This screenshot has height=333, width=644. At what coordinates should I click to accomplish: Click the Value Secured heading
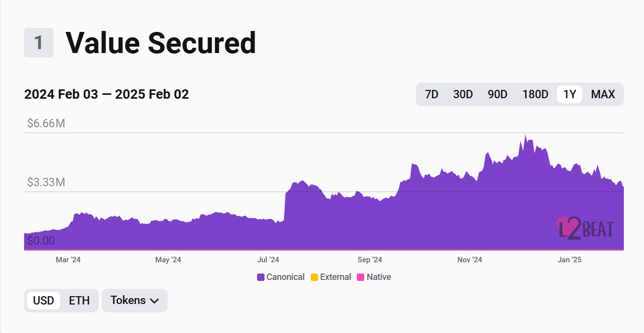click(161, 43)
